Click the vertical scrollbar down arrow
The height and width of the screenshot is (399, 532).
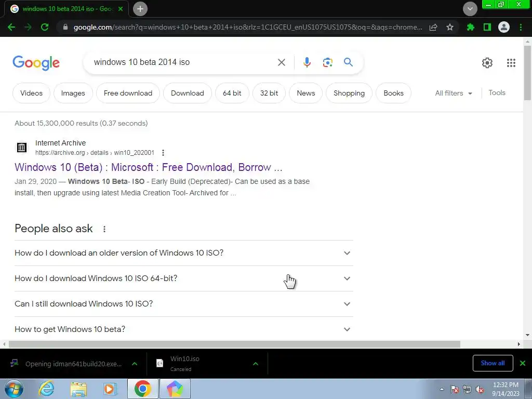(527, 335)
